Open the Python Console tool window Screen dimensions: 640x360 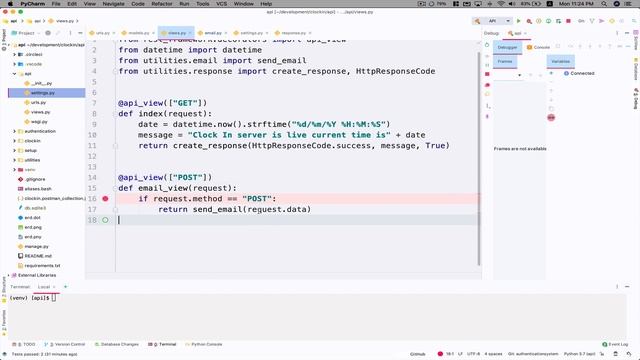point(203,344)
